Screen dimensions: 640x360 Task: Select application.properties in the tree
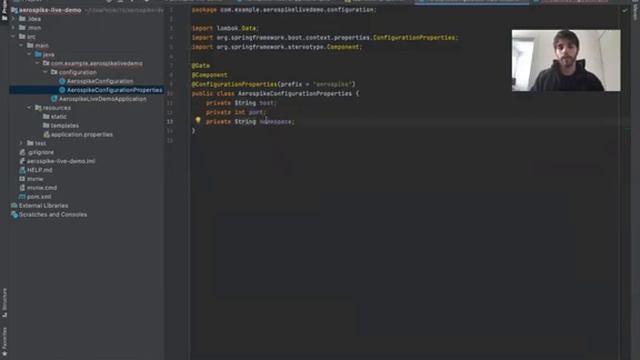click(x=82, y=135)
